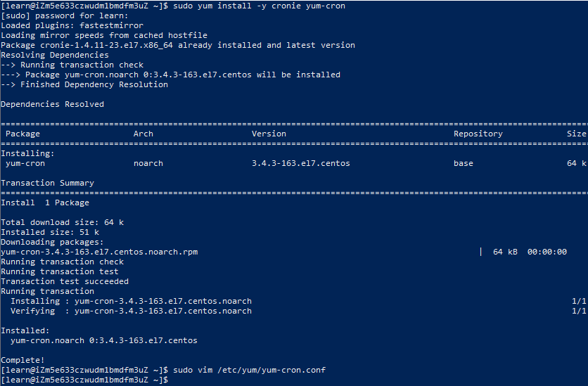Image resolution: width=588 pixels, height=386 pixels.
Task: Click the Arch column header
Action: [143, 134]
